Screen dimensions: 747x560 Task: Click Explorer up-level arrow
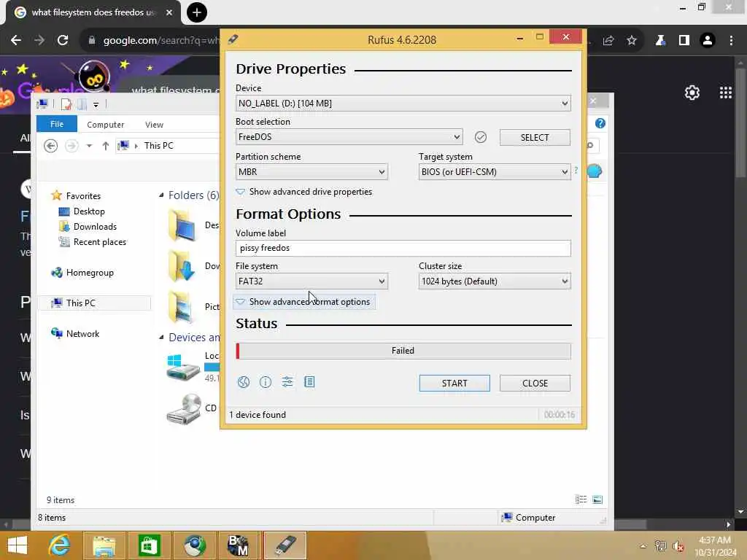106,146
